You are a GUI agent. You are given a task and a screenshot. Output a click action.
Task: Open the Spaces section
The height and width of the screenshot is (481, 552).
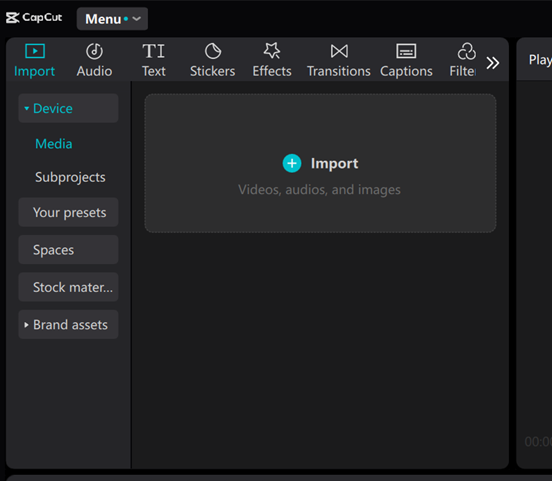pyautogui.click(x=68, y=250)
